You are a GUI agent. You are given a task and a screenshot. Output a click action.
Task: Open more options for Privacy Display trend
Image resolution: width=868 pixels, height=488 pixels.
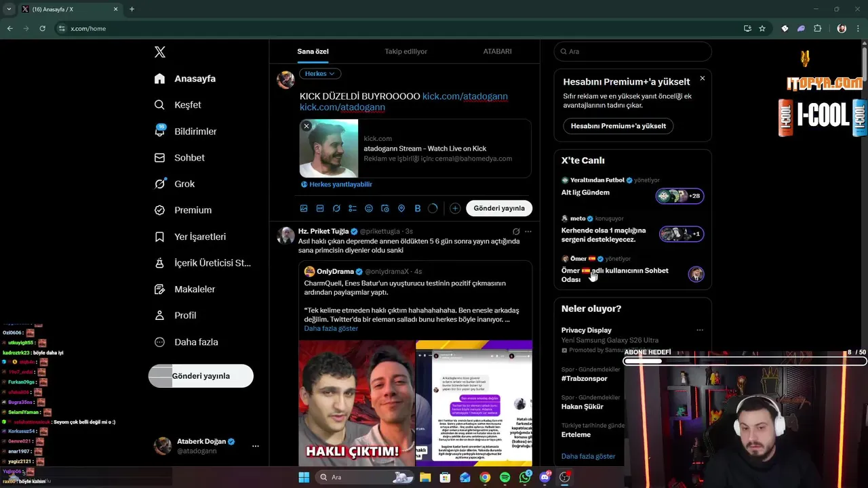point(700,330)
